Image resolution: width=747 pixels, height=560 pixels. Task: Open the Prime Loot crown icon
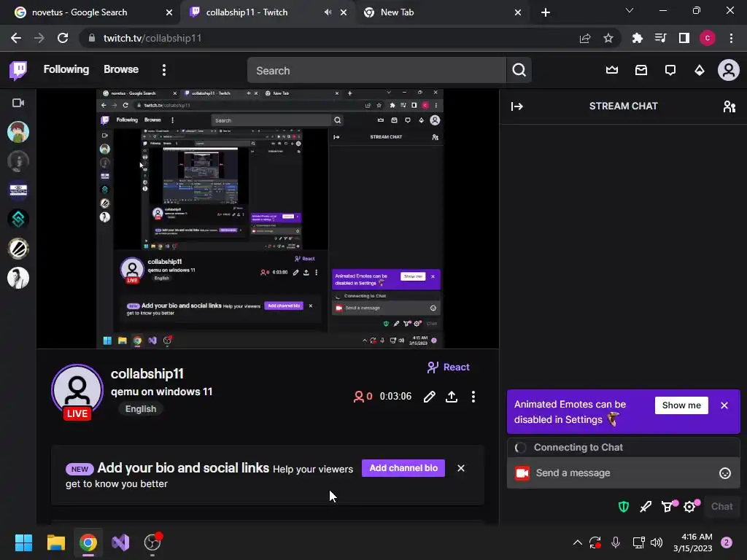[x=612, y=71]
